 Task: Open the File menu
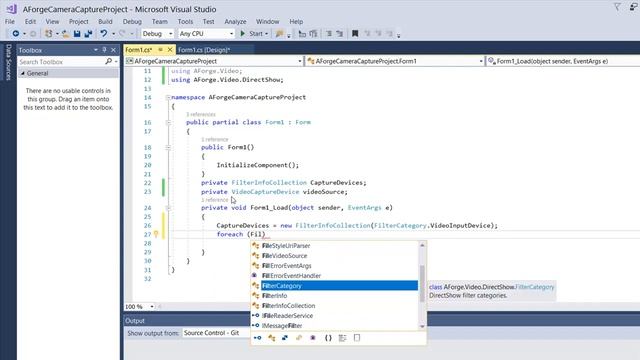10,22
